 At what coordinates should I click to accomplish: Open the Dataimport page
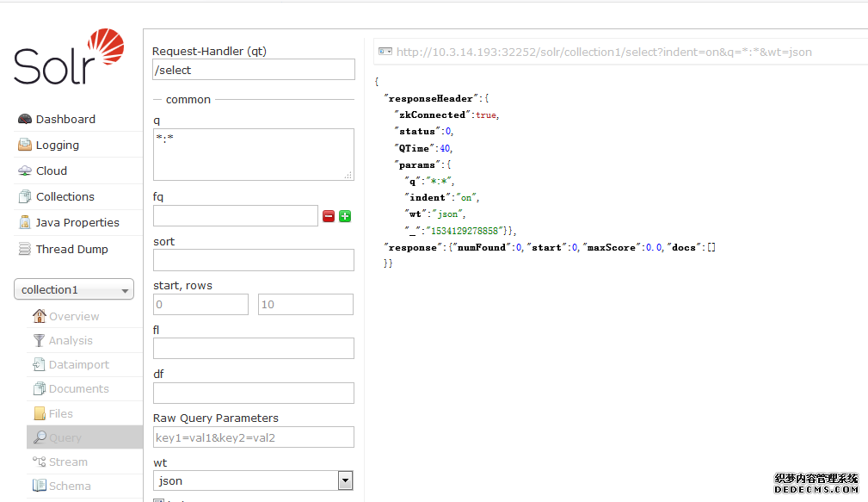click(x=78, y=365)
